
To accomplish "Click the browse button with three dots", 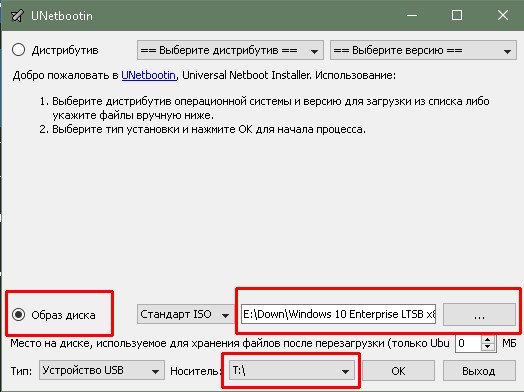I will [479, 314].
